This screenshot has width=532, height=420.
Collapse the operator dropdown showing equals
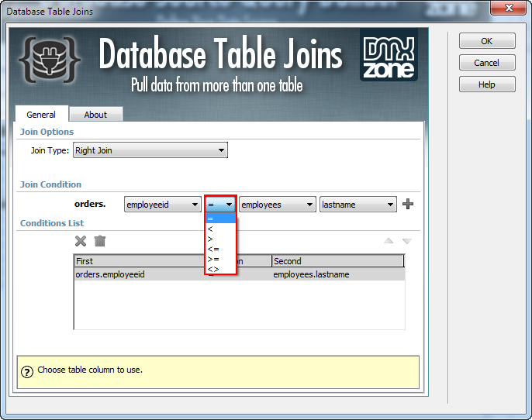coord(220,205)
